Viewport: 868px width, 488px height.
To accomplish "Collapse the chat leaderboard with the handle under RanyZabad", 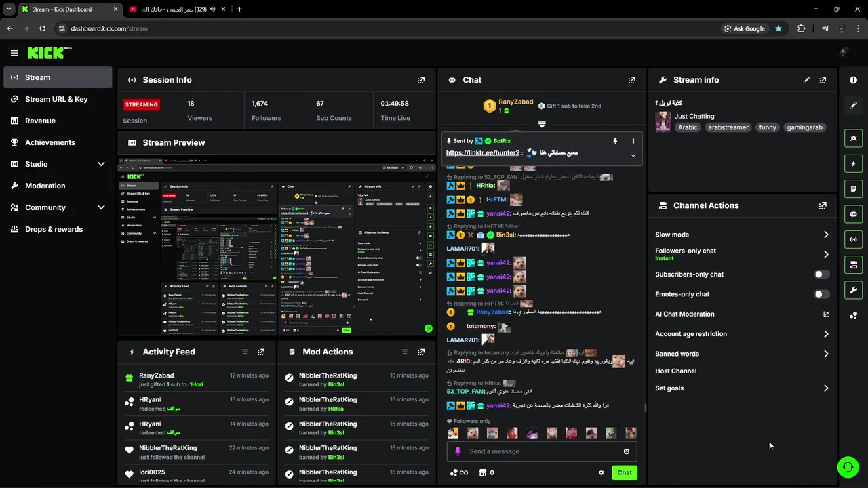I will point(542,125).
